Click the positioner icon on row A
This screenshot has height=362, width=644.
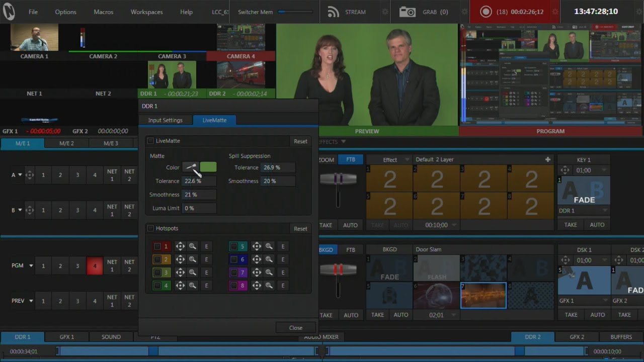click(30, 175)
